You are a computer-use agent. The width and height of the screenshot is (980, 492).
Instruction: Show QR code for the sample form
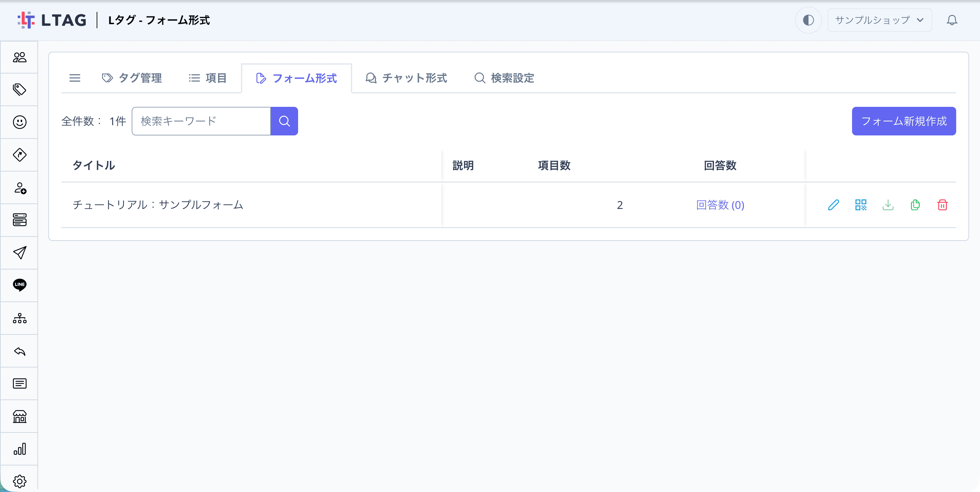861,205
